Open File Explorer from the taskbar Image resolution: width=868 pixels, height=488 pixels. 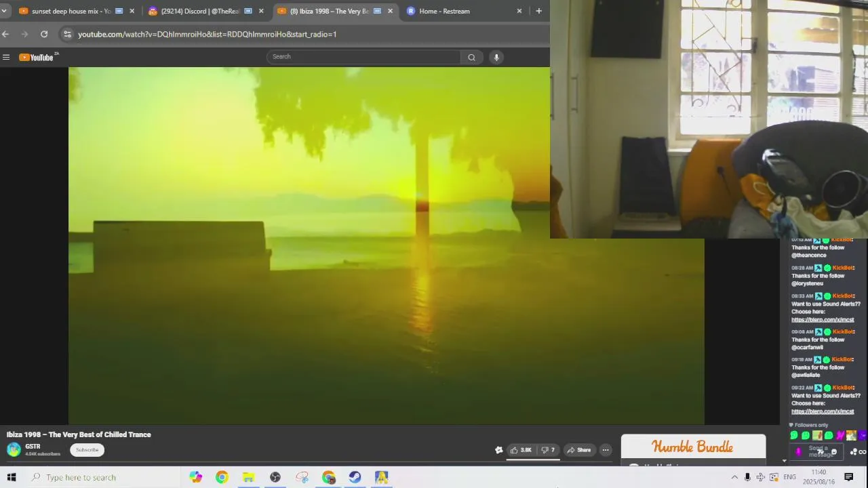click(x=248, y=477)
